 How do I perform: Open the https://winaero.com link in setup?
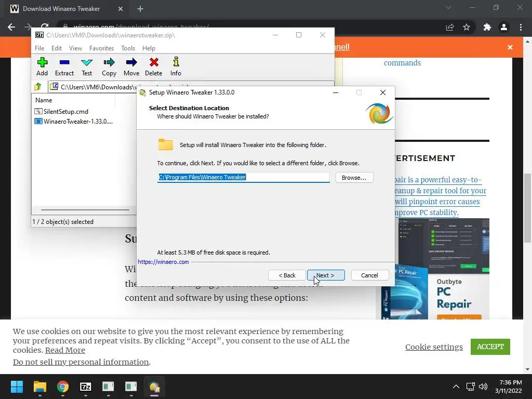point(163,262)
